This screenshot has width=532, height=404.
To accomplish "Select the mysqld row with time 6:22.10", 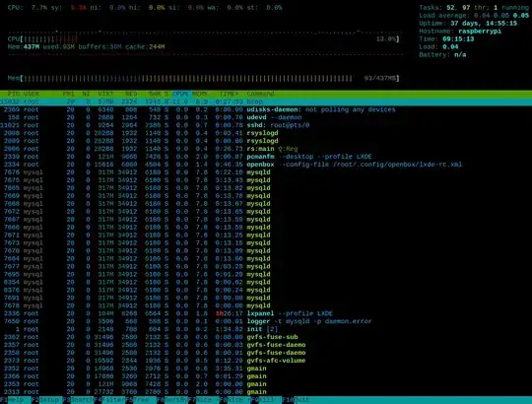I will pos(266,172).
